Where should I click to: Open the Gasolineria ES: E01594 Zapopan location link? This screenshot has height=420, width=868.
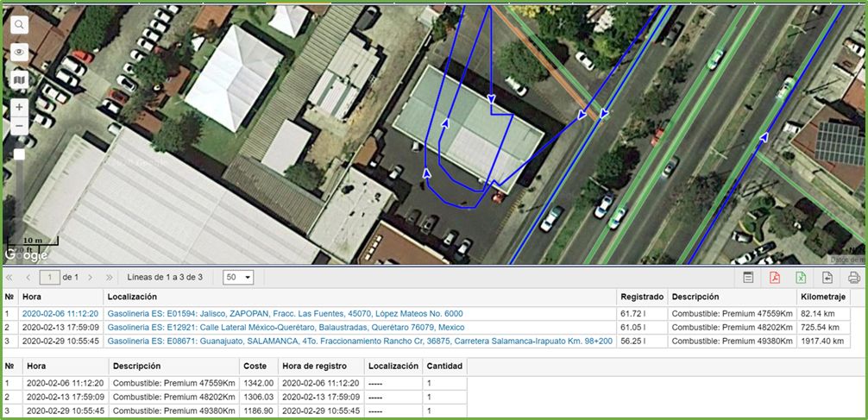coord(284,314)
